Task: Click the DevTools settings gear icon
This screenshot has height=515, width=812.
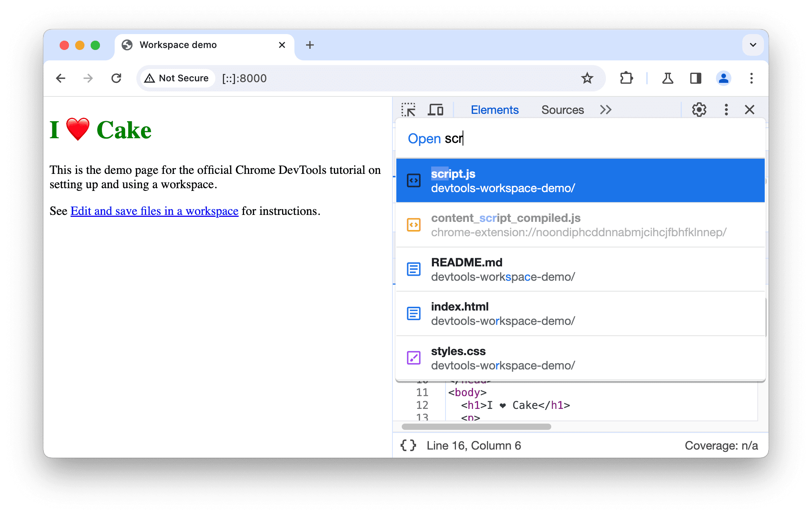Action: pos(700,110)
